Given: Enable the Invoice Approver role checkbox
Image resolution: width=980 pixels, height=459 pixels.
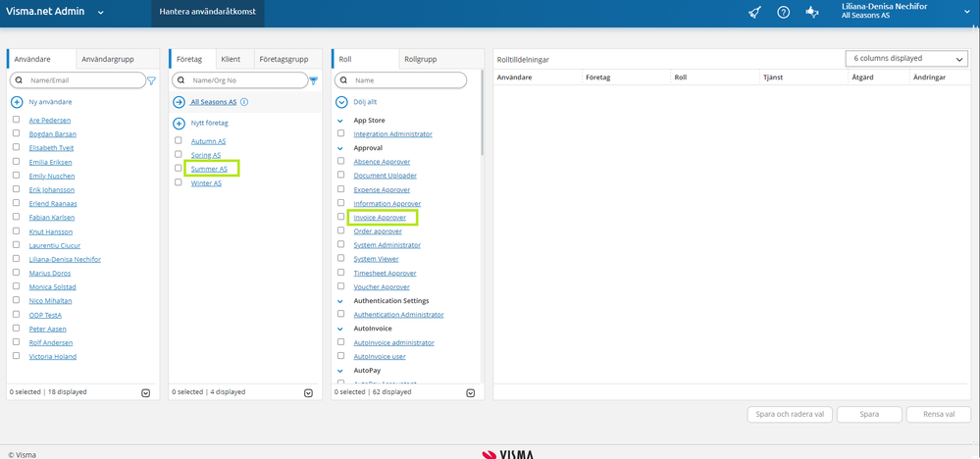Looking at the screenshot, I should point(340,217).
